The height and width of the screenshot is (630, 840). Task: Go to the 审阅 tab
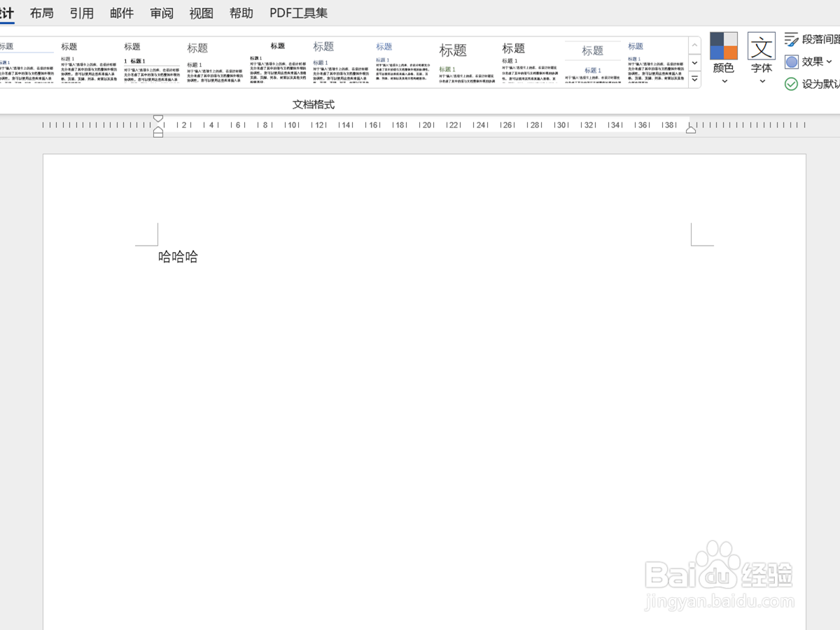click(x=162, y=13)
